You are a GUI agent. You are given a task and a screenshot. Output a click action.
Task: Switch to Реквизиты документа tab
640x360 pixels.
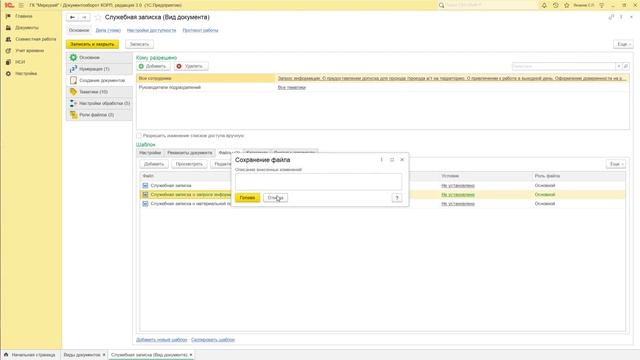(x=190, y=153)
